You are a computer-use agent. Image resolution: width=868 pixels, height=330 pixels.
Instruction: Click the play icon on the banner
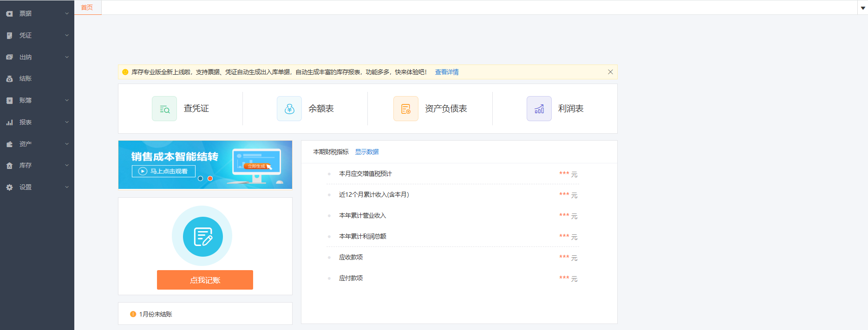click(x=143, y=171)
